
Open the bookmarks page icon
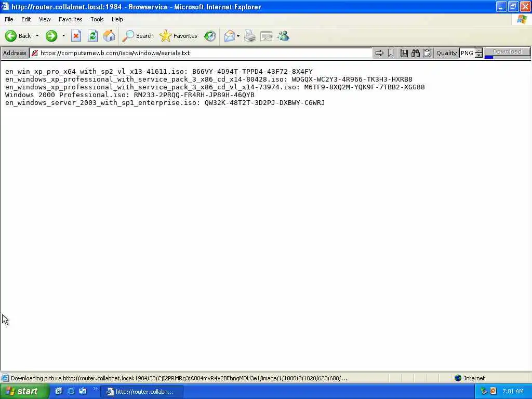point(404,53)
